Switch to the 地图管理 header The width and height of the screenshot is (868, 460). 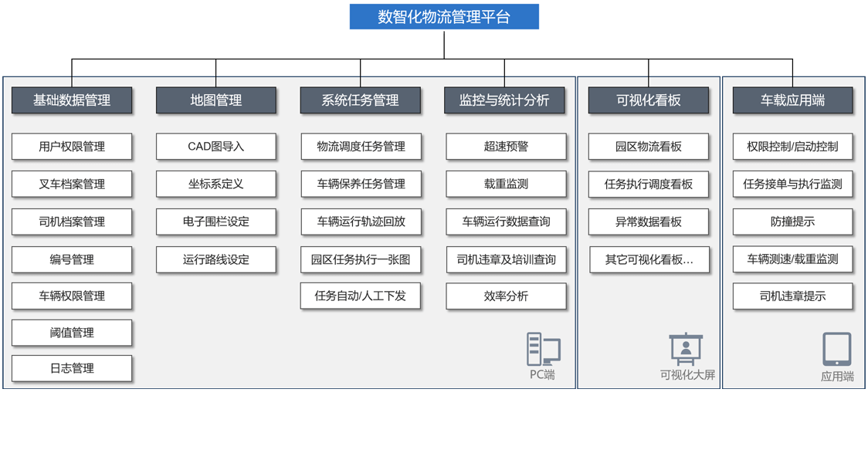(216, 100)
